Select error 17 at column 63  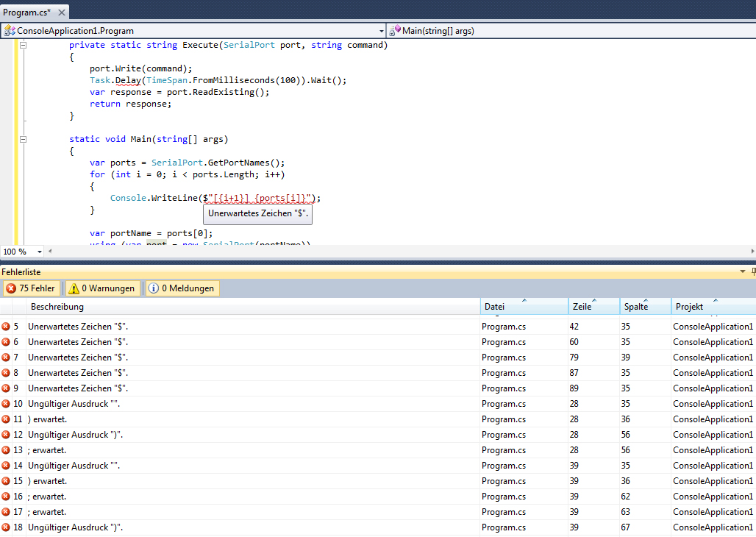378,512
